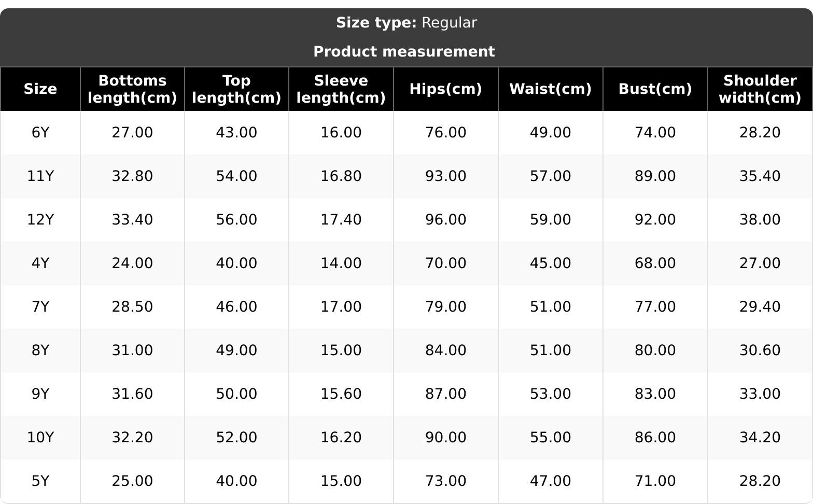Click the 11Y size cell
Screen dimensions: 813x504
tap(40, 176)
